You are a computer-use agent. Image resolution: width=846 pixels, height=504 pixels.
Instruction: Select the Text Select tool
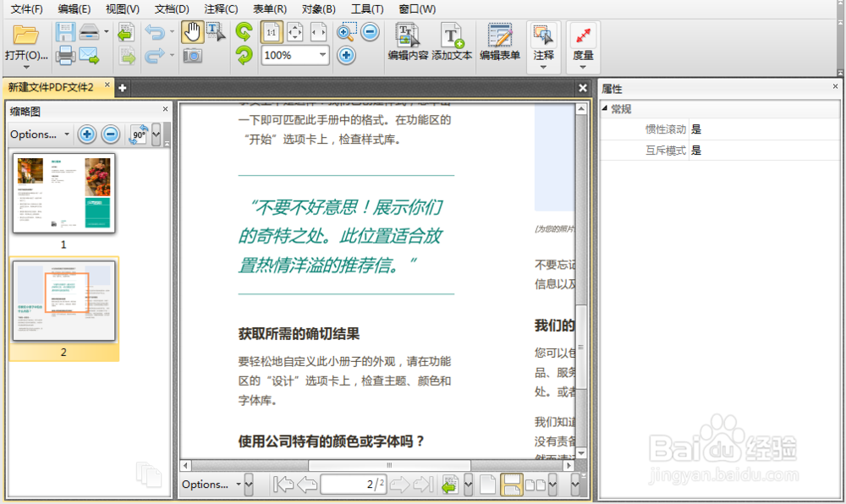(x=216, y=32)
